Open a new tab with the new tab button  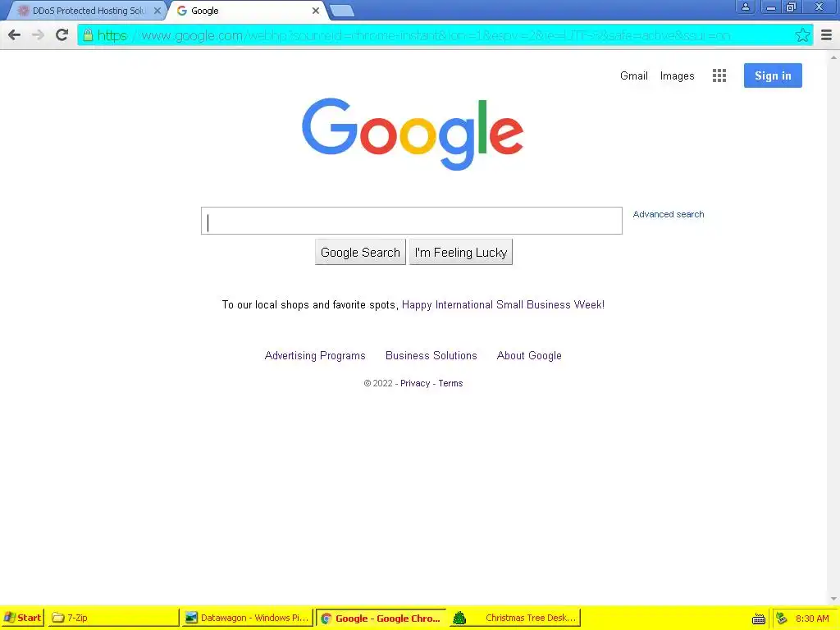click(341, 11)
